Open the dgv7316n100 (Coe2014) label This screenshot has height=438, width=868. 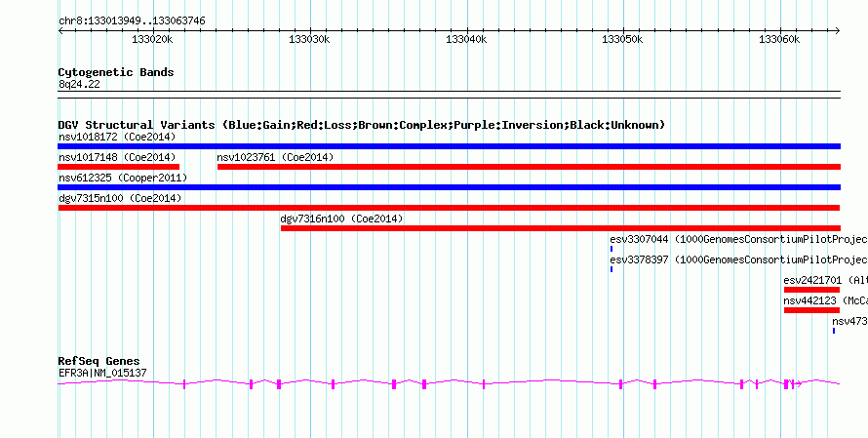click(x=341, y=219)
